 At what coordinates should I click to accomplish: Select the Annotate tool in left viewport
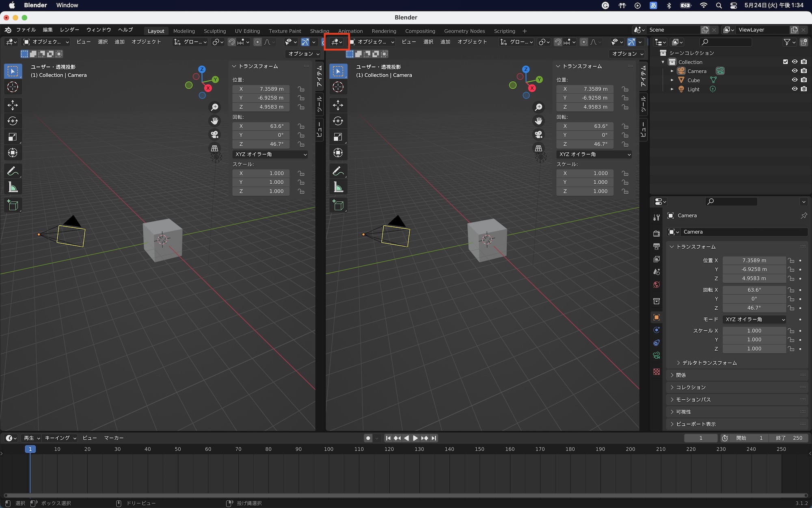13,172
